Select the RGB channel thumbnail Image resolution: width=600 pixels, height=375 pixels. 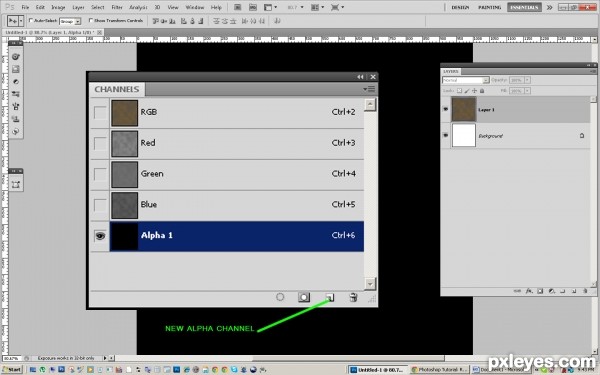pyautogui.click(x=124, y=113)
